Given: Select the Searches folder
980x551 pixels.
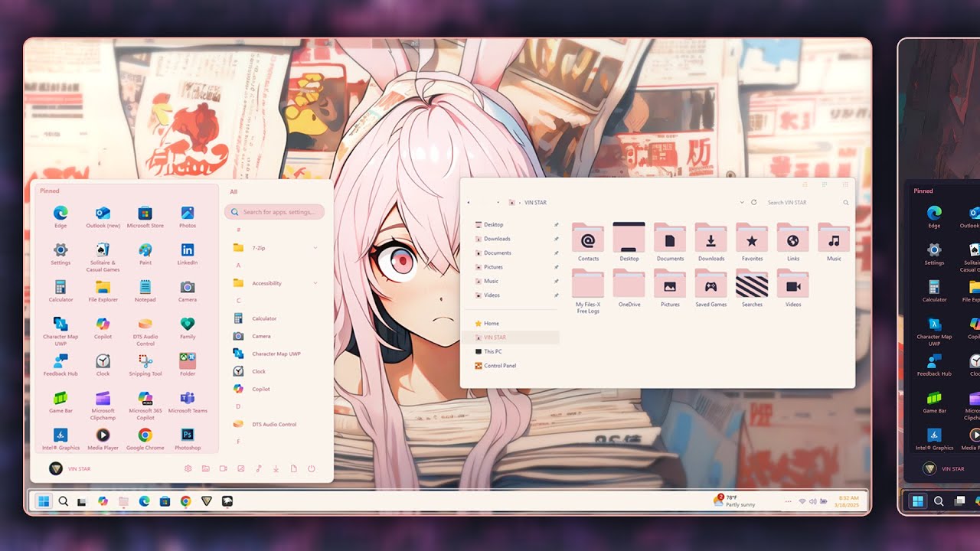Looking at the screenshot, I should click(x=752, y=288).
